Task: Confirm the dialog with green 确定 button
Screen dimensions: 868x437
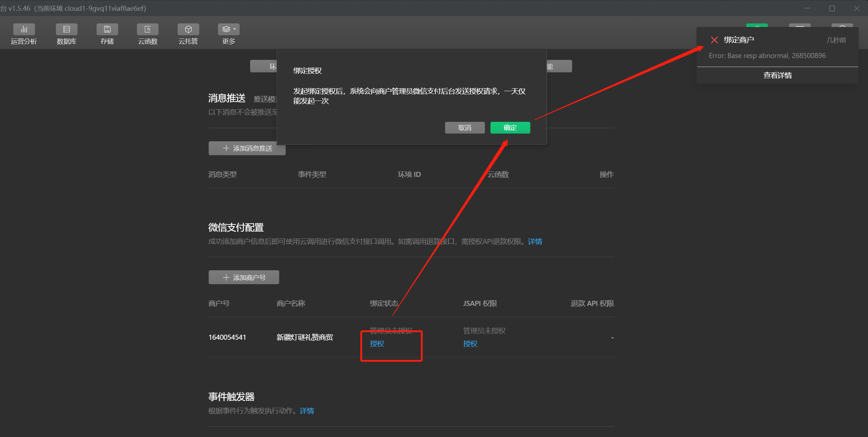Action: [x=510, y=128]
